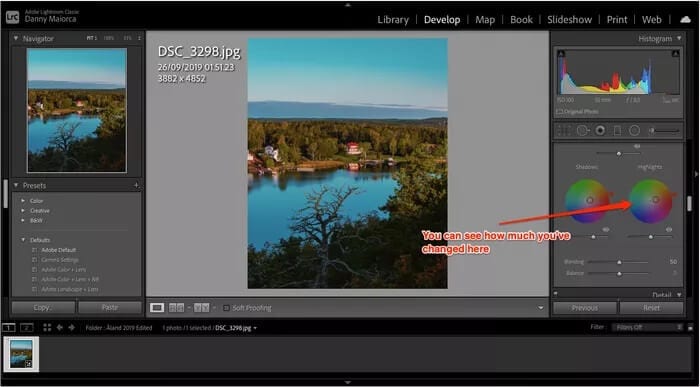Click the Paste button
This screenshot has width=700, height=387.
click(x=110, y=308)
